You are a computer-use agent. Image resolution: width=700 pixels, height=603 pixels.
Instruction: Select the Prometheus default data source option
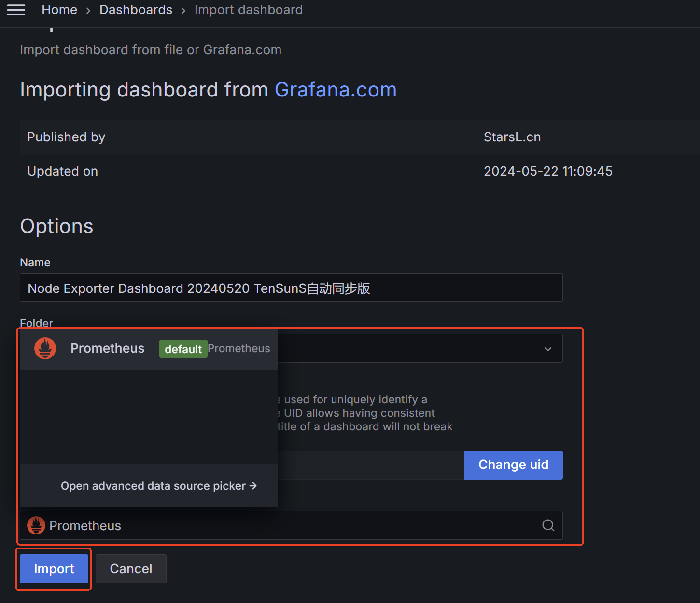[x=107, y=349]
